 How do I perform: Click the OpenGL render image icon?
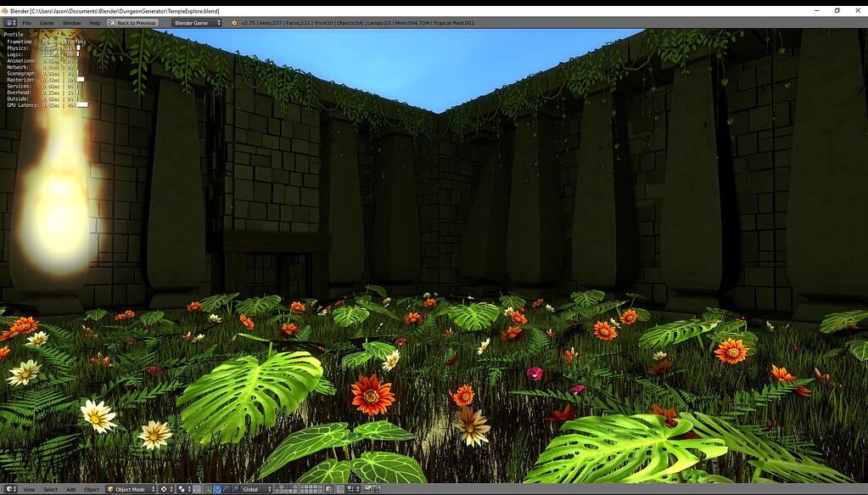tap(367, 489)
